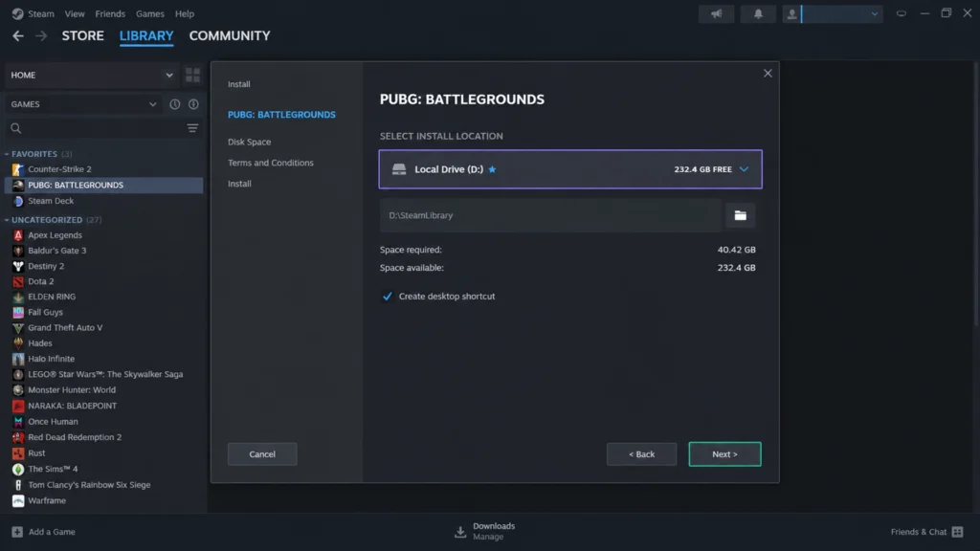This screenshot has height=551, width=980.
Task: Switch to the LIBRARY tab
Action: tap(146, 36)
